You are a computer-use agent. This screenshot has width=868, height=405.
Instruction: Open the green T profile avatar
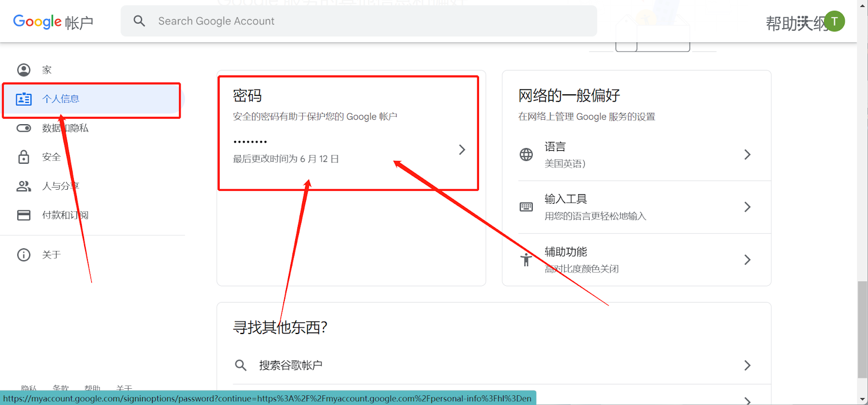pos(834,21)
